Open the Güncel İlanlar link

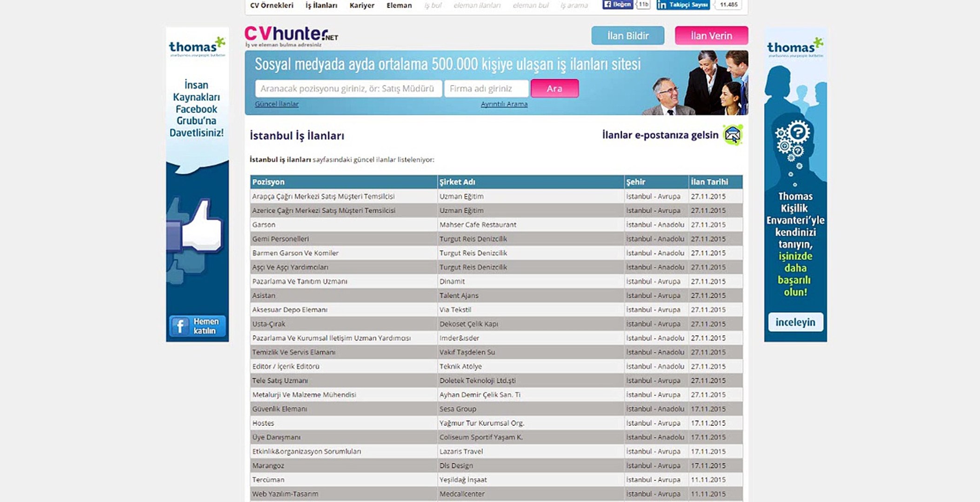click(x=277, y=104)
